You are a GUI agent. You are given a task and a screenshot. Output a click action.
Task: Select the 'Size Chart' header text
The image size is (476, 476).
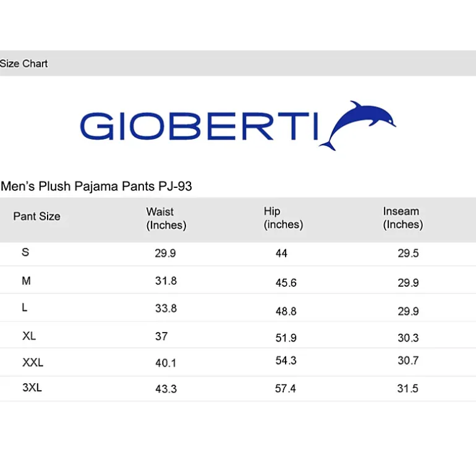(x=23, y=64)
